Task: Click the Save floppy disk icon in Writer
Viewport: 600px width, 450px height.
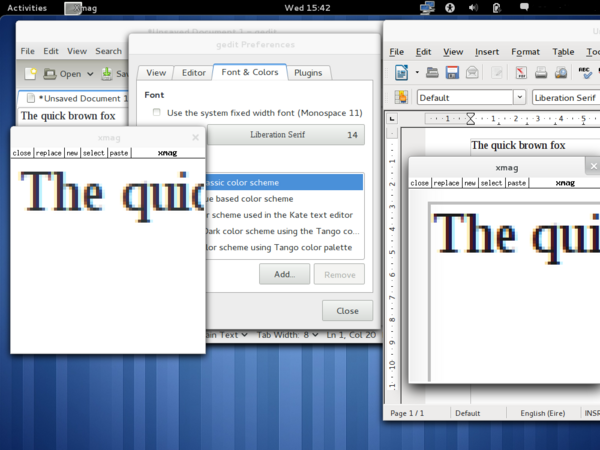Action: tap(452, 72)
